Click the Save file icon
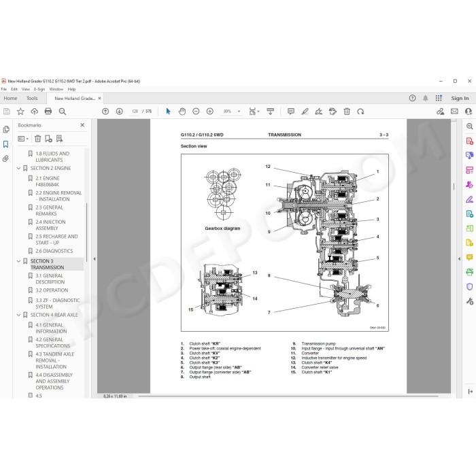This screenshot has width=476, height=476. pos(6,112)
